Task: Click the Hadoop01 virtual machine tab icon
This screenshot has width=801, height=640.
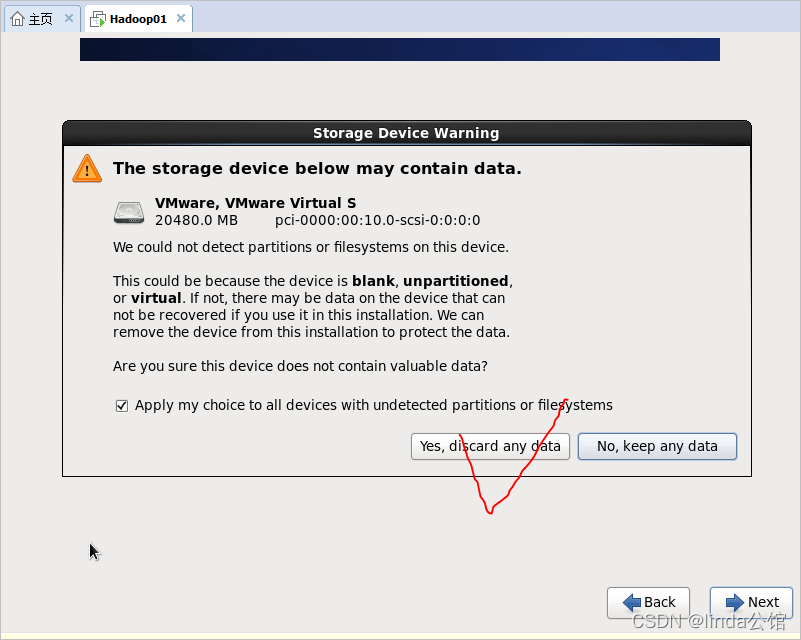Action: pyautogui.click(x=98, y=19)
